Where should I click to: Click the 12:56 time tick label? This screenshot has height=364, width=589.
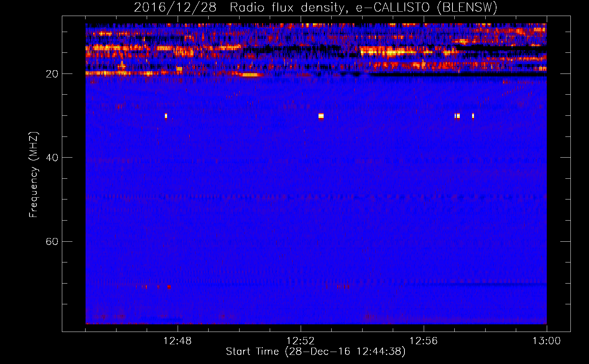point(424,341)
